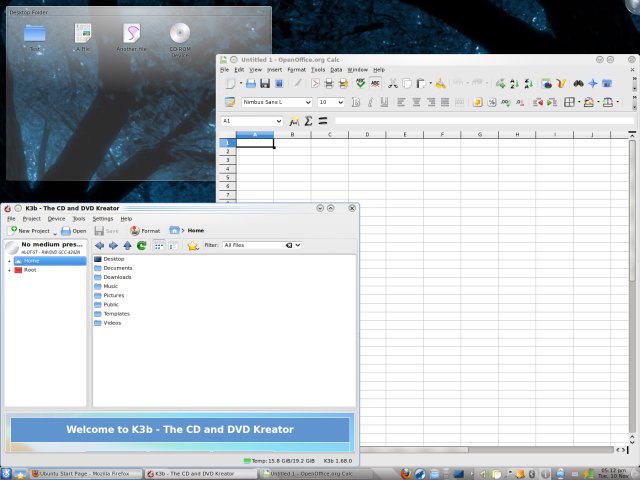Apply Currency number format in Calc

click(477, 102)
